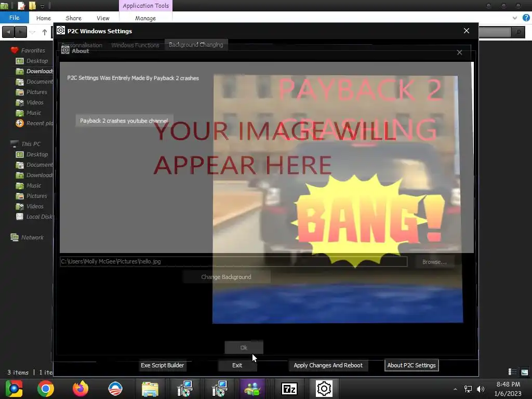Select Network in navigation pane

click(28, 237)
